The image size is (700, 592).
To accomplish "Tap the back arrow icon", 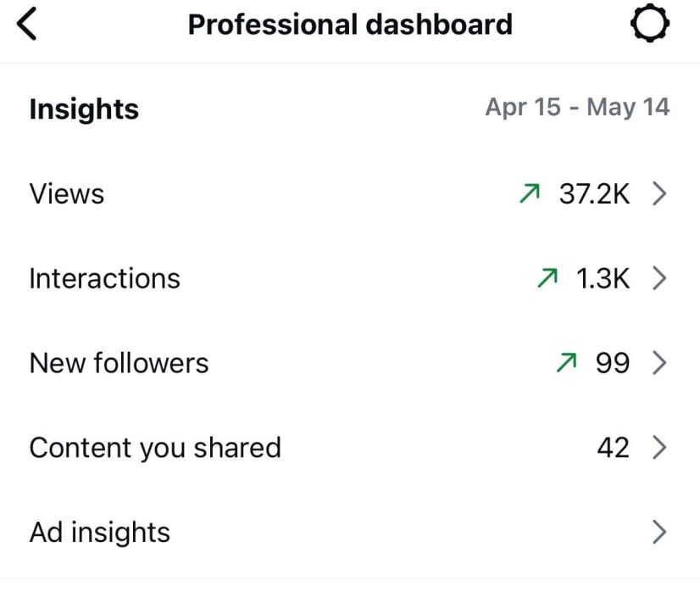I will [28, 25].
